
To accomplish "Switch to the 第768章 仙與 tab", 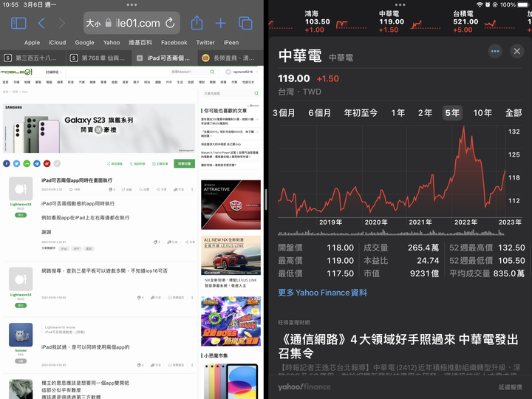I will [98, 58].
